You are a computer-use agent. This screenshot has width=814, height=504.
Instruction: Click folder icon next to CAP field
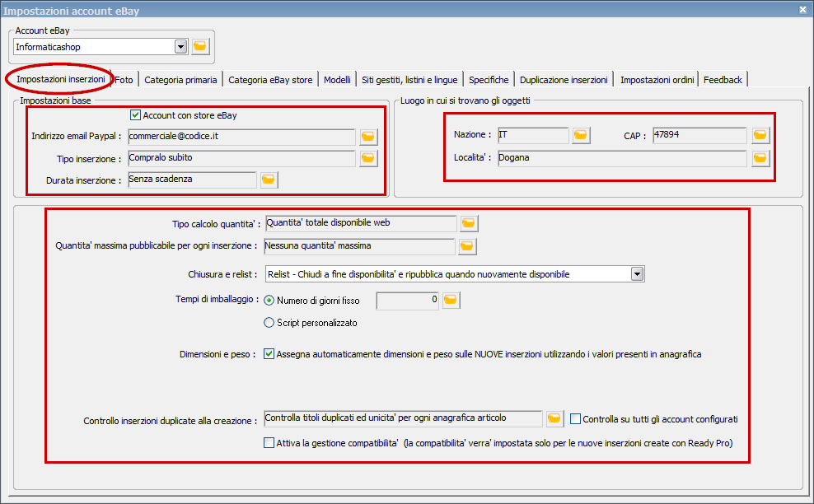760,136
